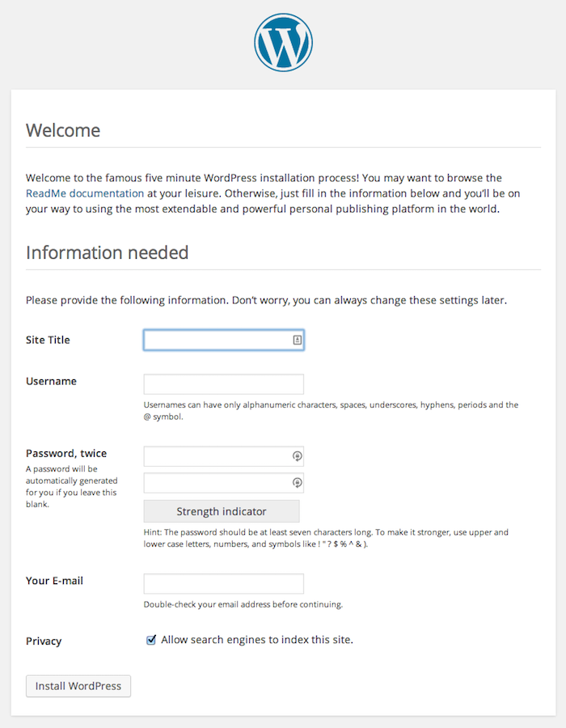Click the Please provide the following information text
Image resolution: width=566 pixels, height=728 pixels.
pos(266,300)
